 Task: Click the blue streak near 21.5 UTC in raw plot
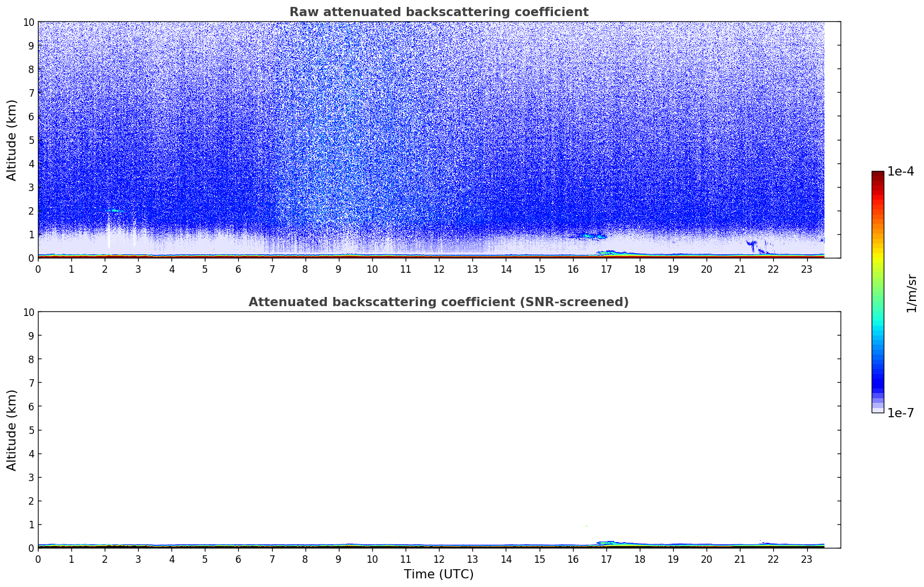pyautogui.click(x=753, y=246)
